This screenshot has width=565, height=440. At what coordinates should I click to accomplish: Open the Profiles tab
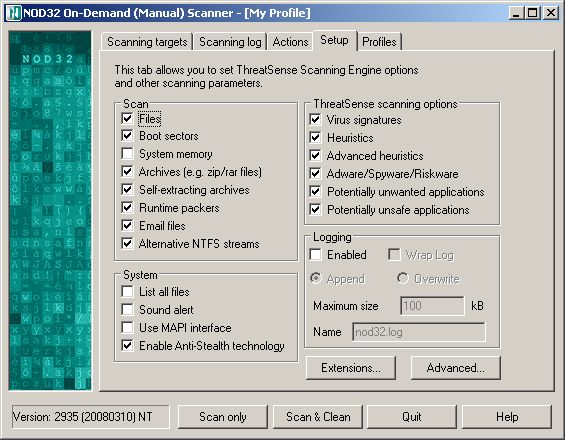(379, 42)
